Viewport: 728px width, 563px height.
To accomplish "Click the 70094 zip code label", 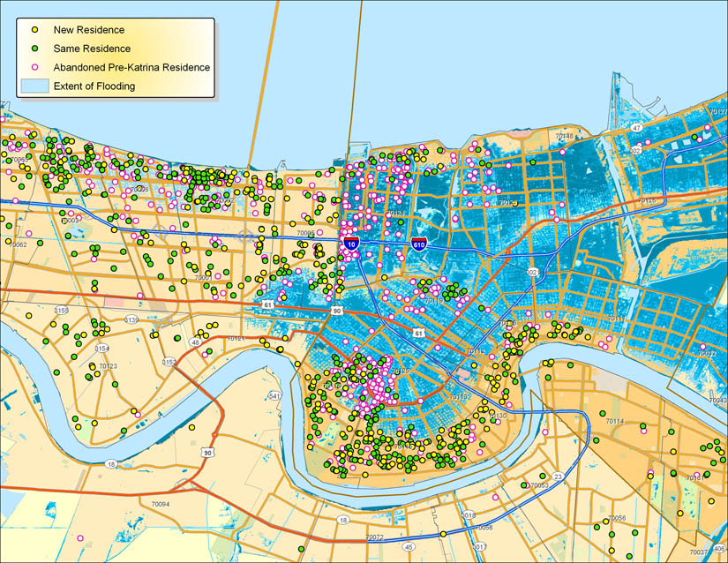I will (x=160, y=505).
